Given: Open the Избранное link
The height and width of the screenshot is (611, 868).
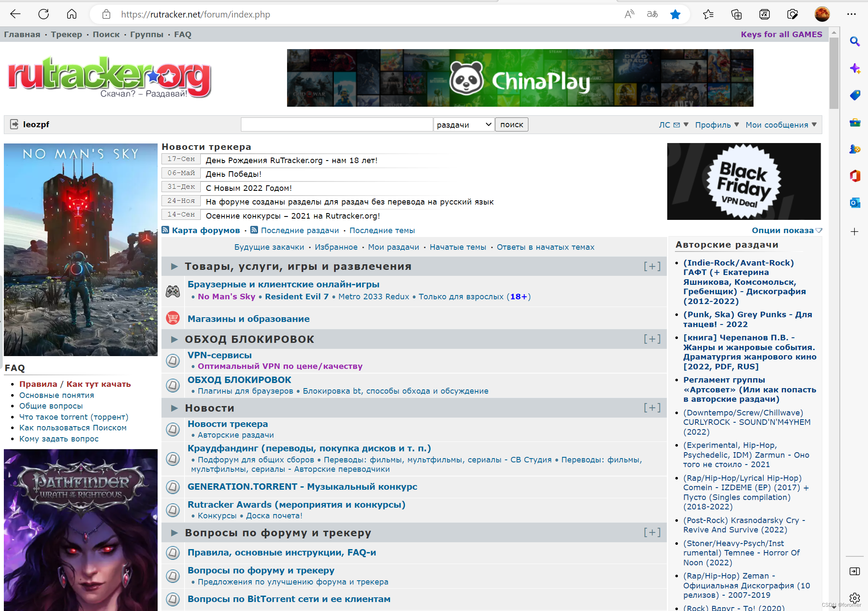Looking at the screenshot, I should (x=336, y=247).
